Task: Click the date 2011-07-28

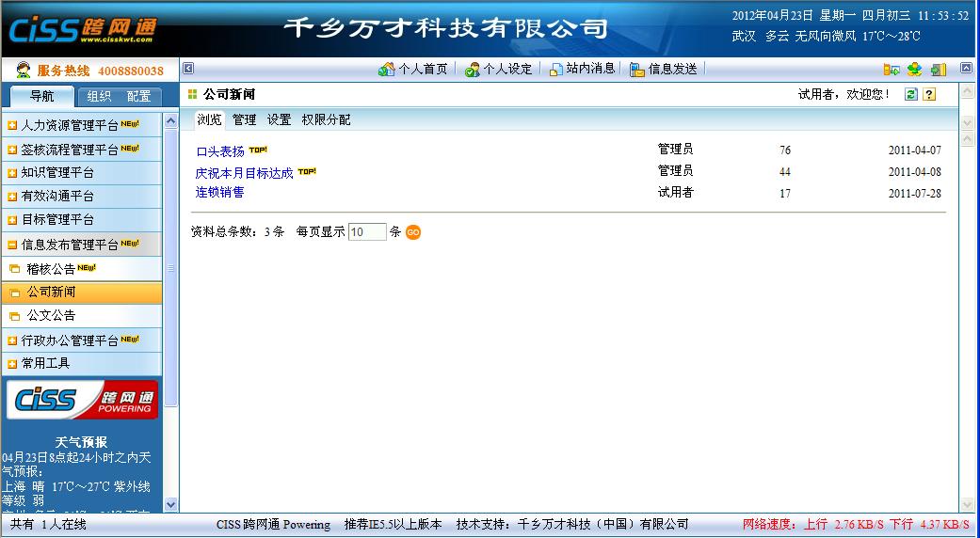Action: point(914,194)
